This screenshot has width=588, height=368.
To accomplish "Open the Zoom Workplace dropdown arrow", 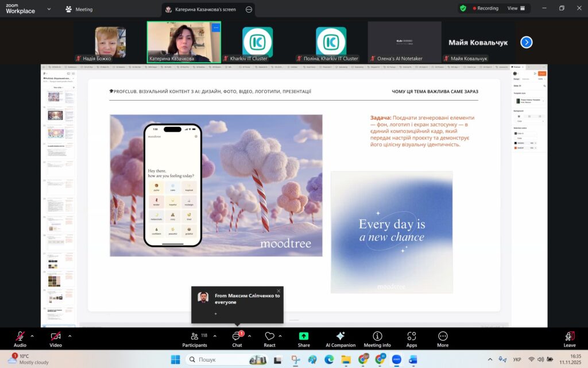I will point(48,9).
